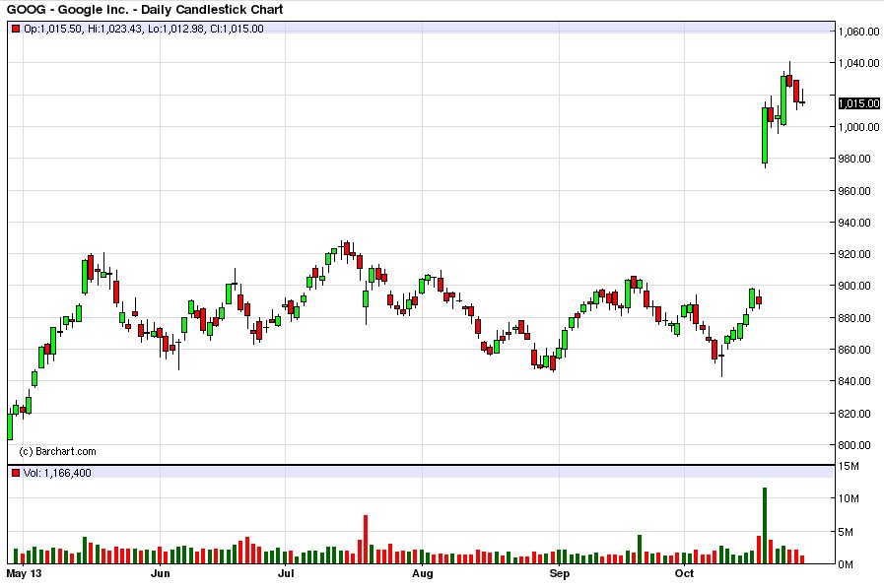The height and width of the screenshot is (588, 884).
Task: Click the '1,060.00' price axis label
Action: point(858,32)
